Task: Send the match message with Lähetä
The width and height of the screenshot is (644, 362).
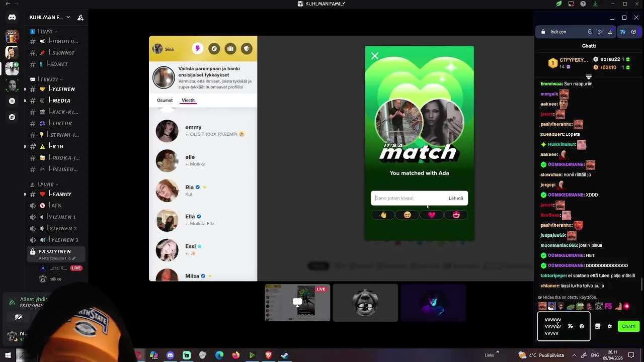Action: coord(456,198)
